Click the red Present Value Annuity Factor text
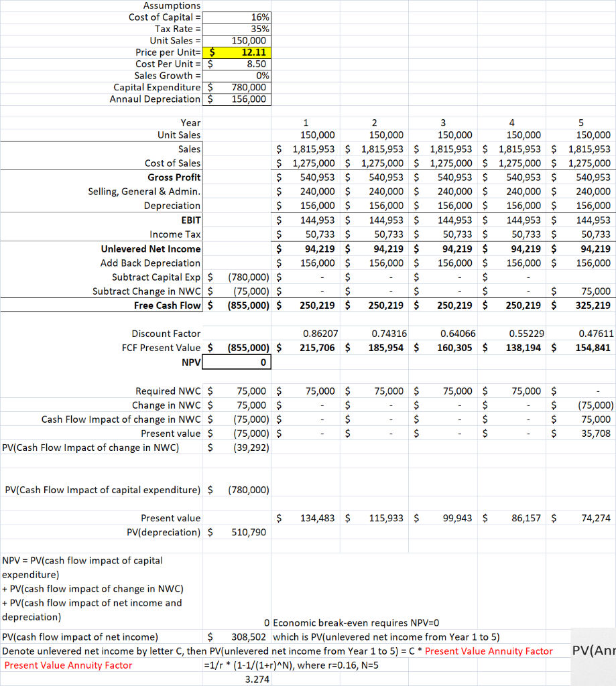Image resolution: width=616 pixels, height=686 pixels. [67, 665]
